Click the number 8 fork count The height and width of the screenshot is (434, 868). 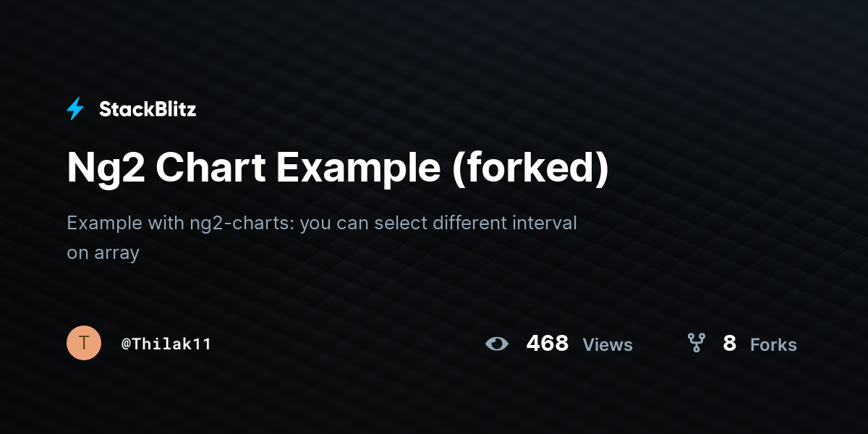click(x=729, y=344)
